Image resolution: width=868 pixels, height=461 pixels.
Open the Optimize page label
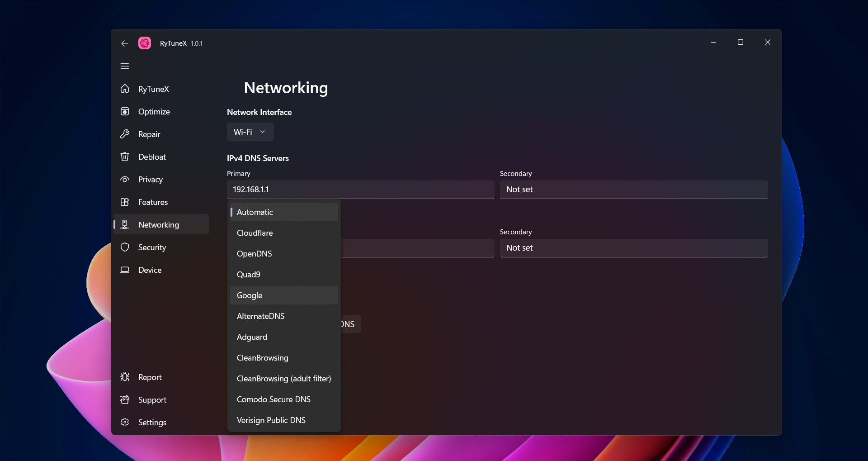(154, 111)
